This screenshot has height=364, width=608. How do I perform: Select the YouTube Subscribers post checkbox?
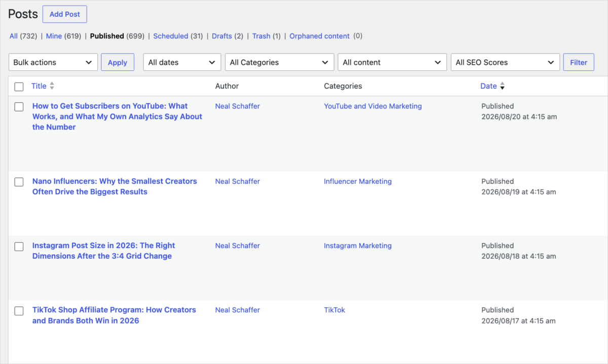pyautogui.click(x=19, y=107)
